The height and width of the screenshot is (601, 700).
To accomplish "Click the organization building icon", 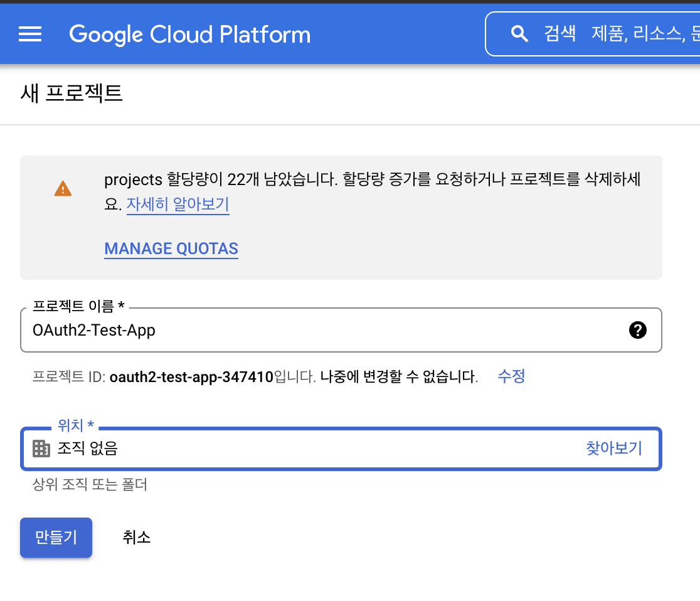I will (41, 449).
